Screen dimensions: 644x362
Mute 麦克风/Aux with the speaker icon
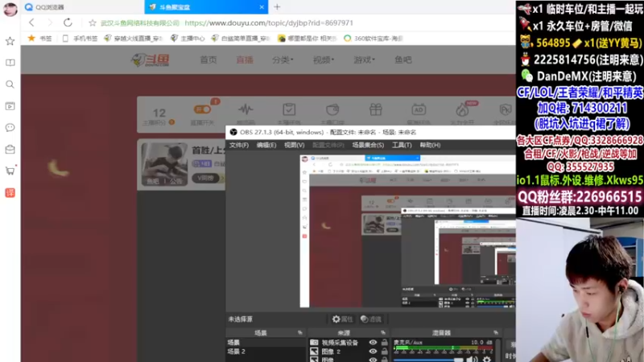pyautogui.click(x=472, y=360)
